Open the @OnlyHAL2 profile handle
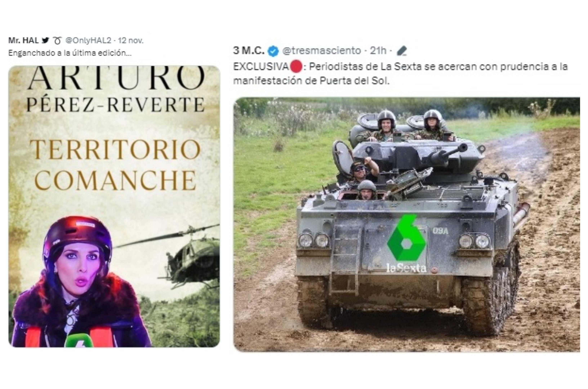The image size is (588, 389). 88,41
